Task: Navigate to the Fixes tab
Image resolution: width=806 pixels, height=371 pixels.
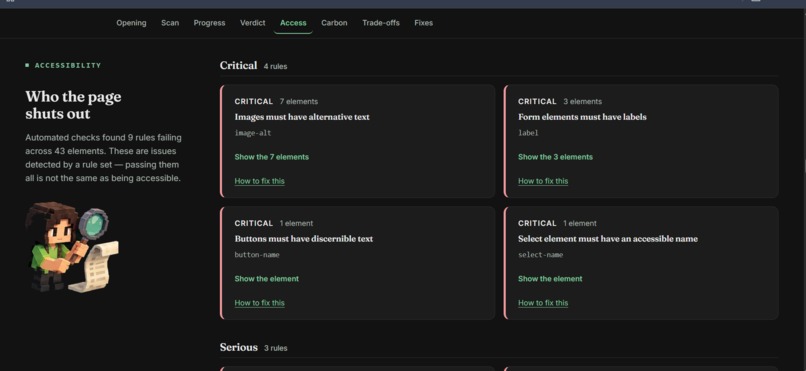Action: click(424, 23)
